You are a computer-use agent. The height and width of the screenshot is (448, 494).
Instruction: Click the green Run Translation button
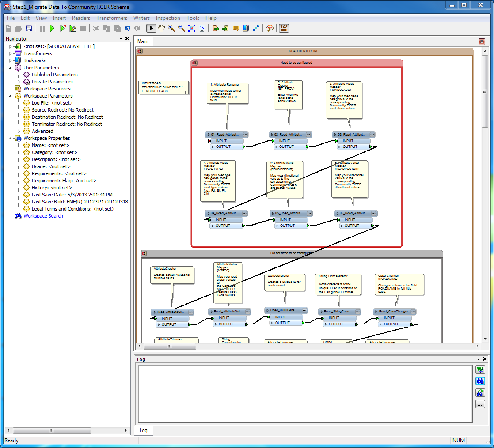point(52,29)
